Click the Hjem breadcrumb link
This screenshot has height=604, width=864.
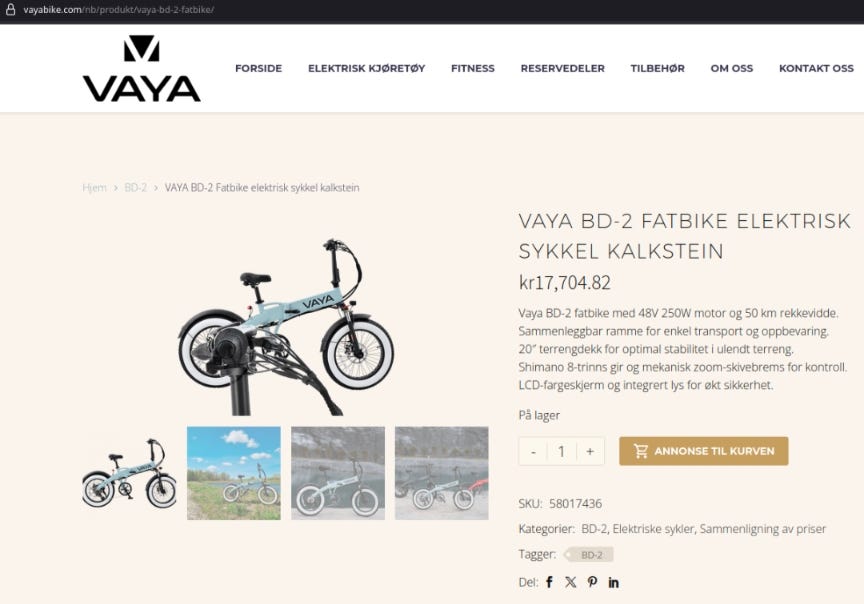[95, 187]
